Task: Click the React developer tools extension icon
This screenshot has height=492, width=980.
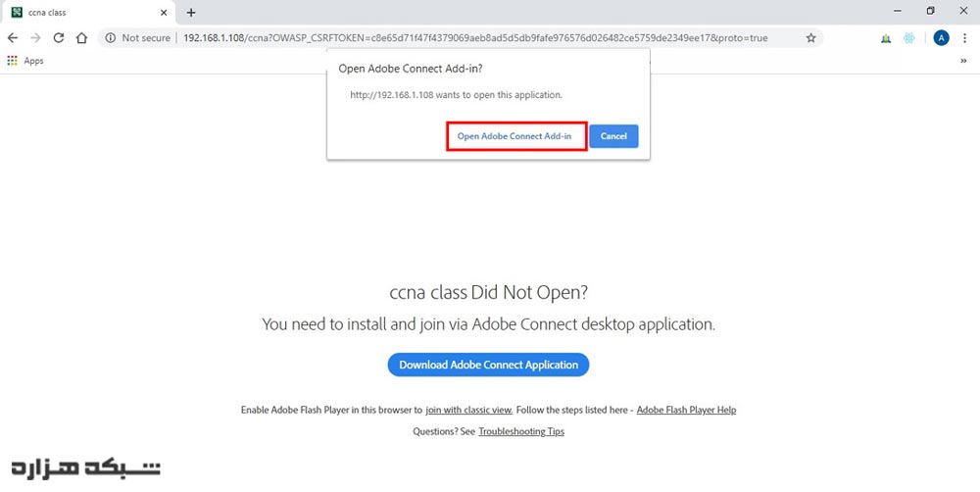Action: pyautogui.click(x=908, y=38)
